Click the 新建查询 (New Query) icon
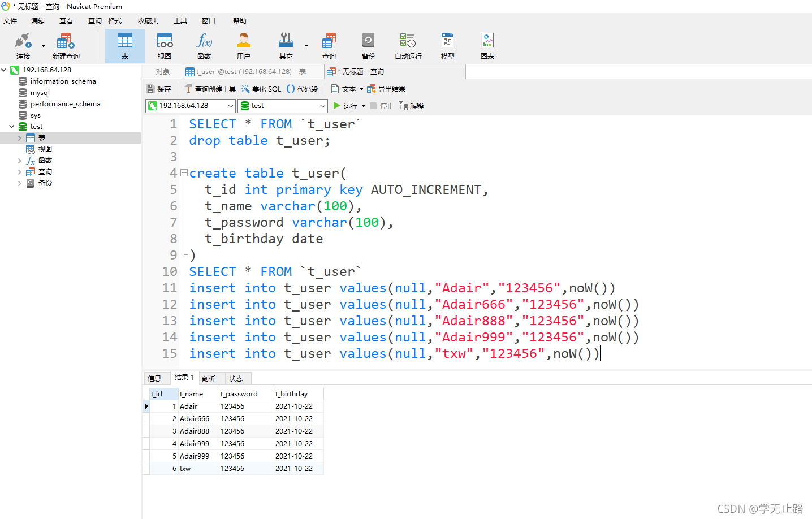 [x=66, y=46]
